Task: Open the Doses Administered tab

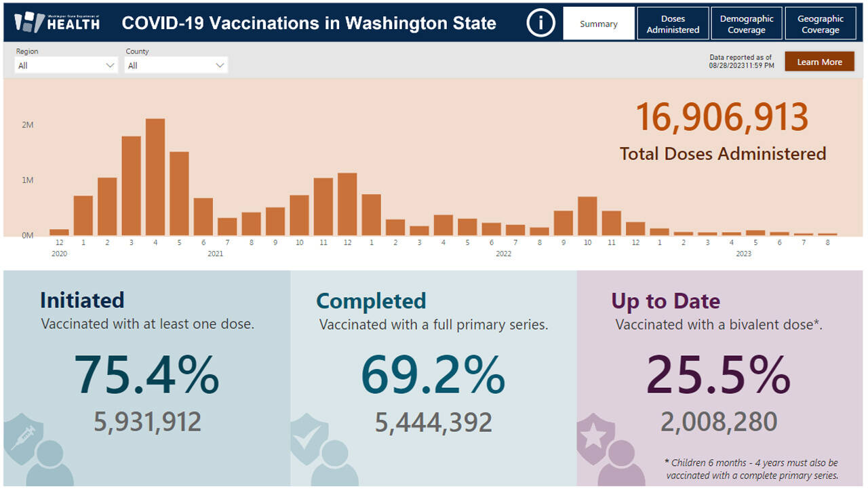Action: pyautogui.click(x=673, y=24)
